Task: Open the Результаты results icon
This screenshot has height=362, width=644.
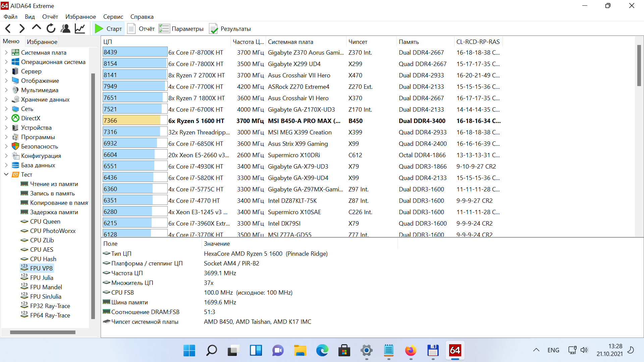Action: coord(230,29)
